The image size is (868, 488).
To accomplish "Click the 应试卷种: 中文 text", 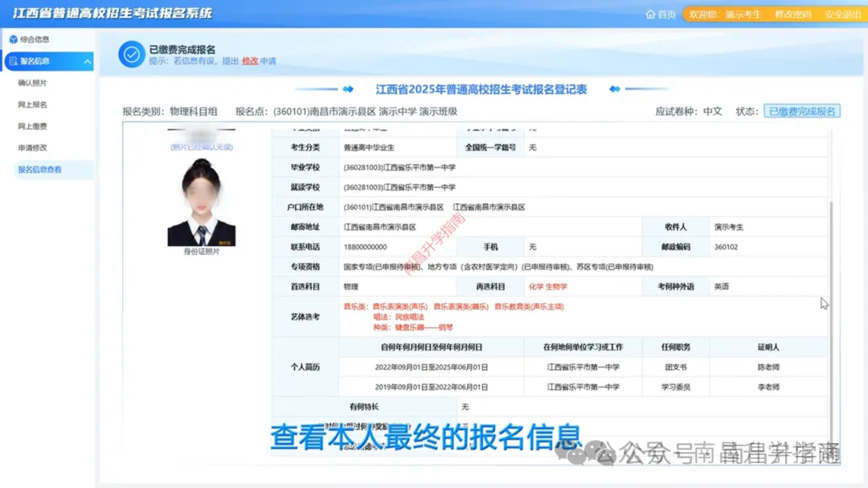I will pyautogui.click(x=689, y=111).
